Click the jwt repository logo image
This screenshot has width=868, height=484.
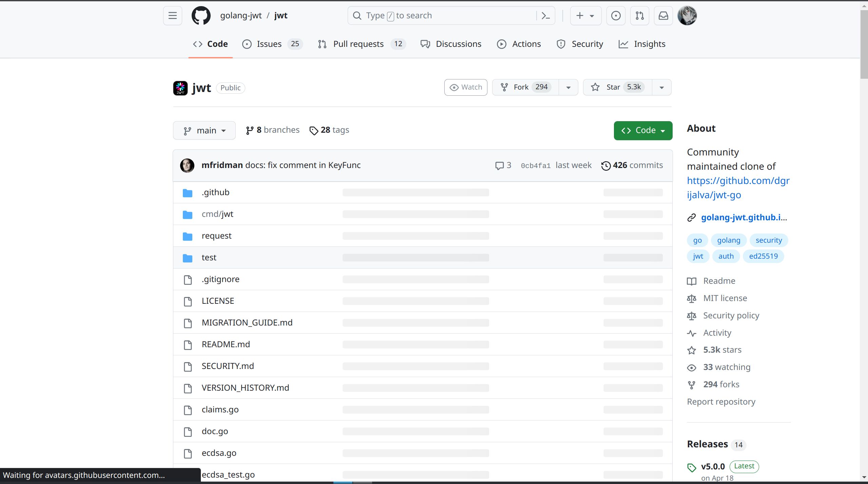[180, 88]
